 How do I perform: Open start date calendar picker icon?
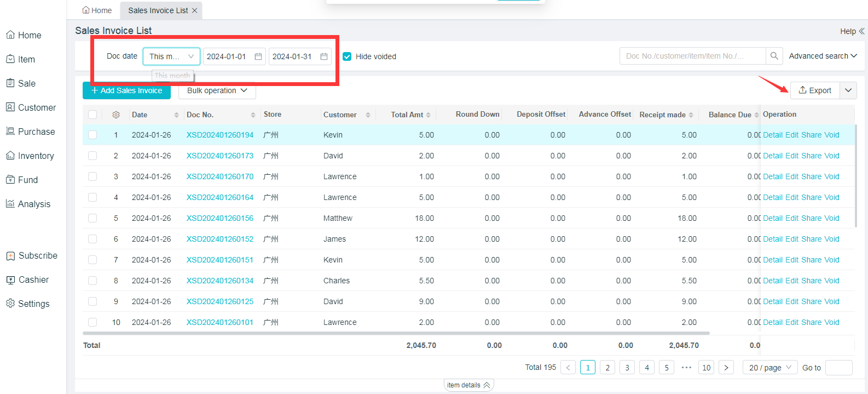click(x=258, y=56)
